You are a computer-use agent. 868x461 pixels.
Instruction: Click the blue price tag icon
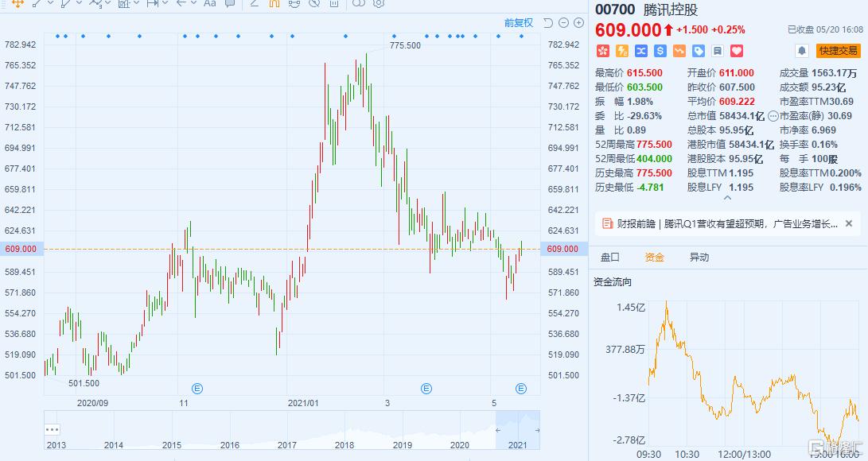click(699, 51)
